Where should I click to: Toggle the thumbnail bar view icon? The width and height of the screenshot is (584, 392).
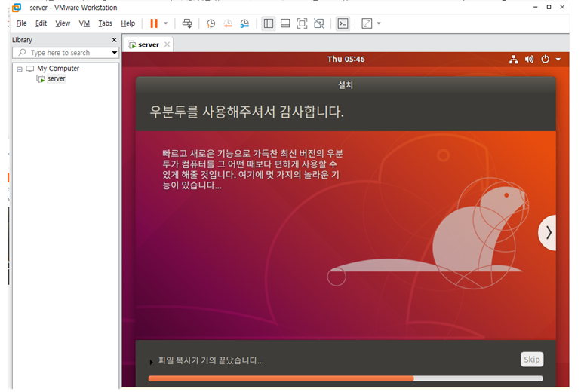click(285, 23)
